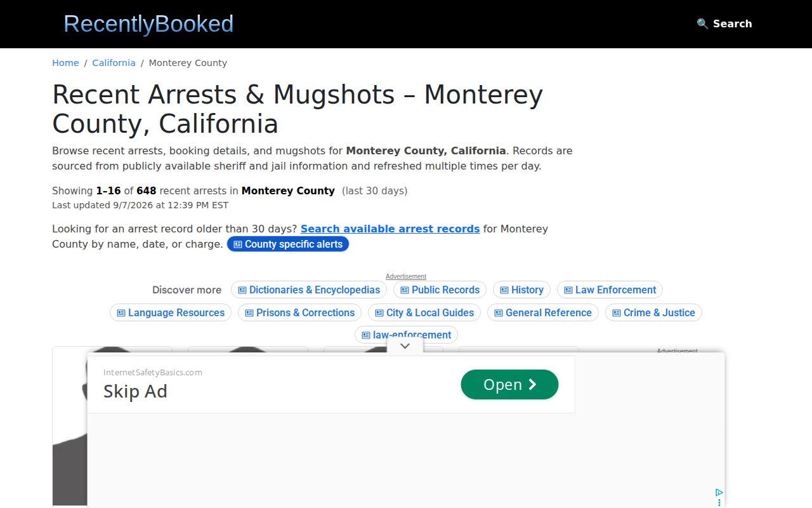This screenshot has width=812, height=508.
Task: Click the AdChoices icon on the ad
Action: pos(719,492)
